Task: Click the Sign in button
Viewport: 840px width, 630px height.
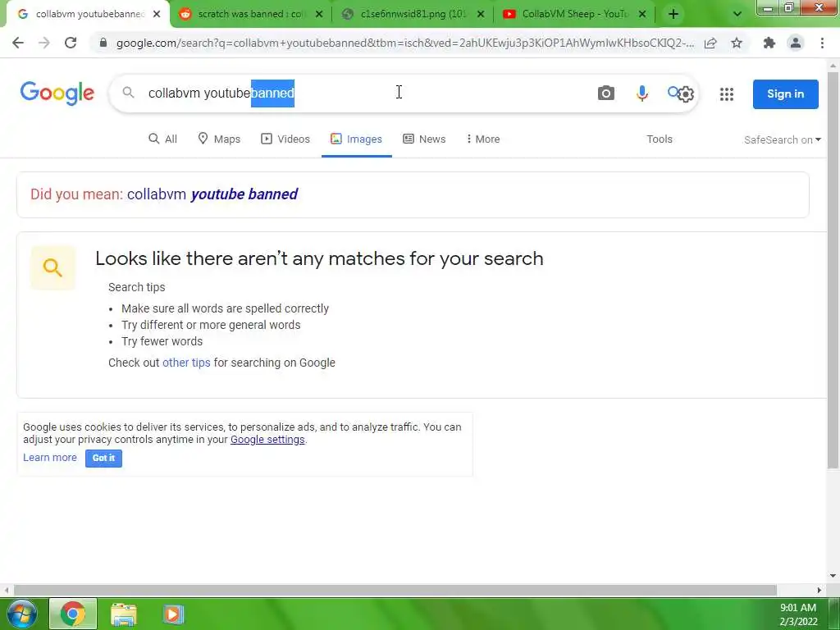Action: point(785,94)
